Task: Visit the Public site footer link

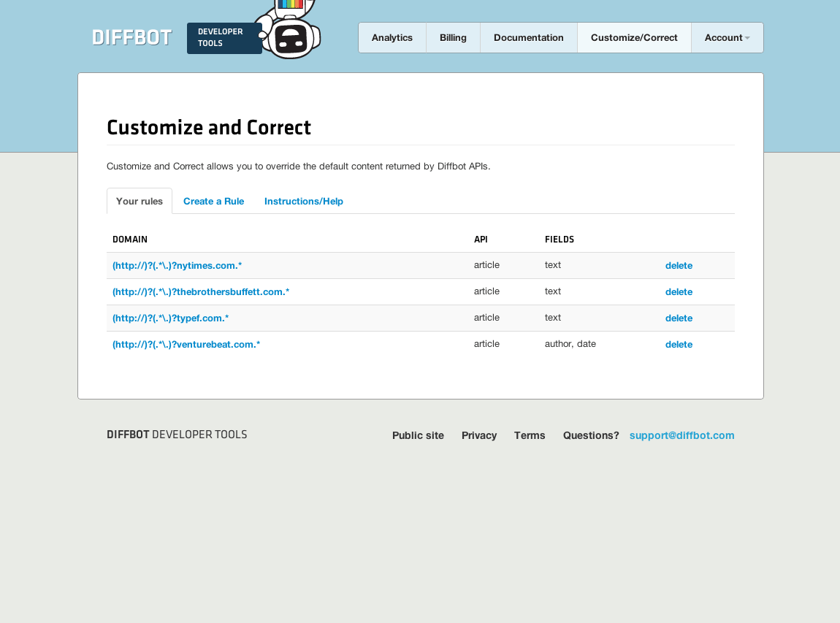Action: [418, 436]
